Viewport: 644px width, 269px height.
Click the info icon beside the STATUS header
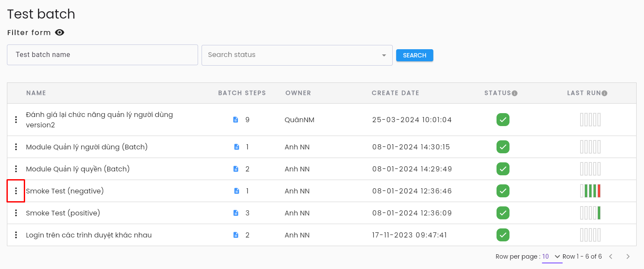point(515,93)
